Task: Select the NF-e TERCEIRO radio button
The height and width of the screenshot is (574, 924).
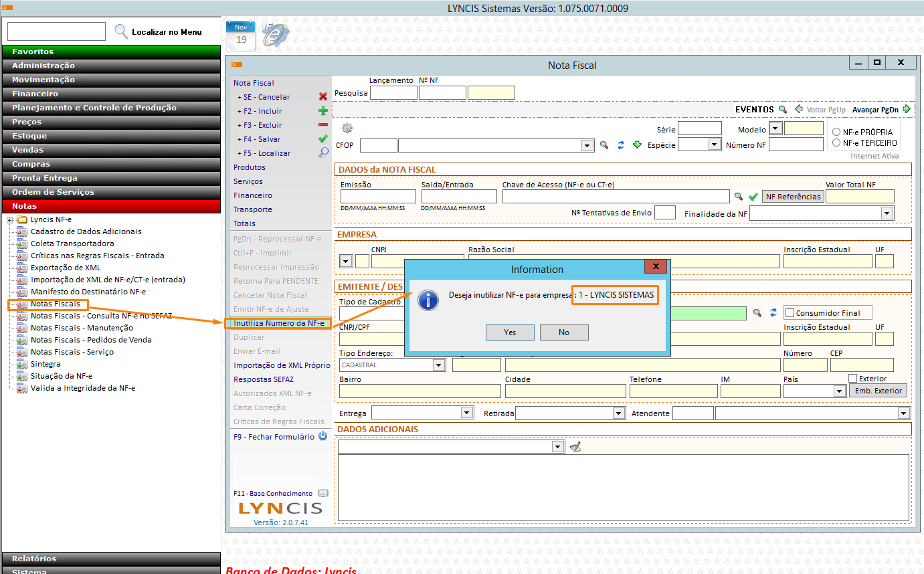Action: [x=836, y=142]
